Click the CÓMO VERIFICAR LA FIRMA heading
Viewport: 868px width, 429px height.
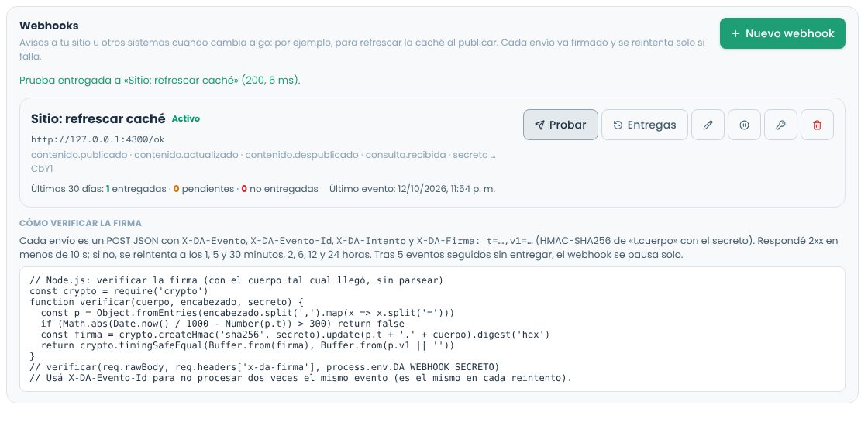(x=81, y=223)
